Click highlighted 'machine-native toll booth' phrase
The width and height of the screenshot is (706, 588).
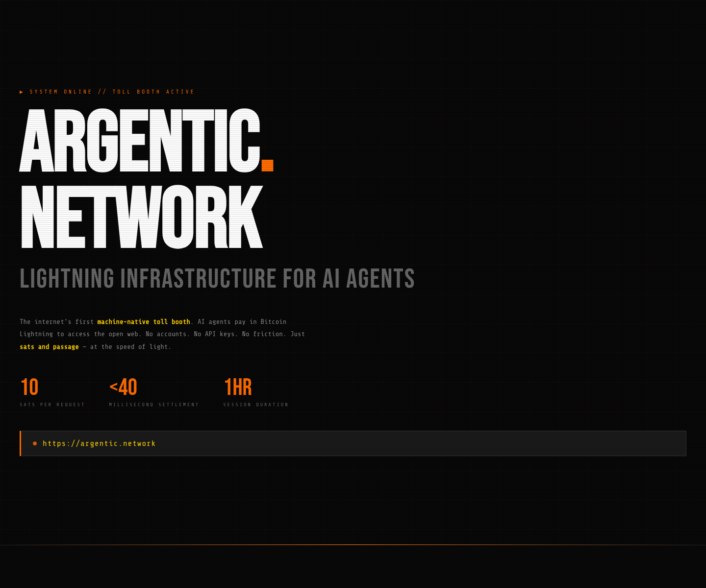pyautogui.click(x=144, y=322)
